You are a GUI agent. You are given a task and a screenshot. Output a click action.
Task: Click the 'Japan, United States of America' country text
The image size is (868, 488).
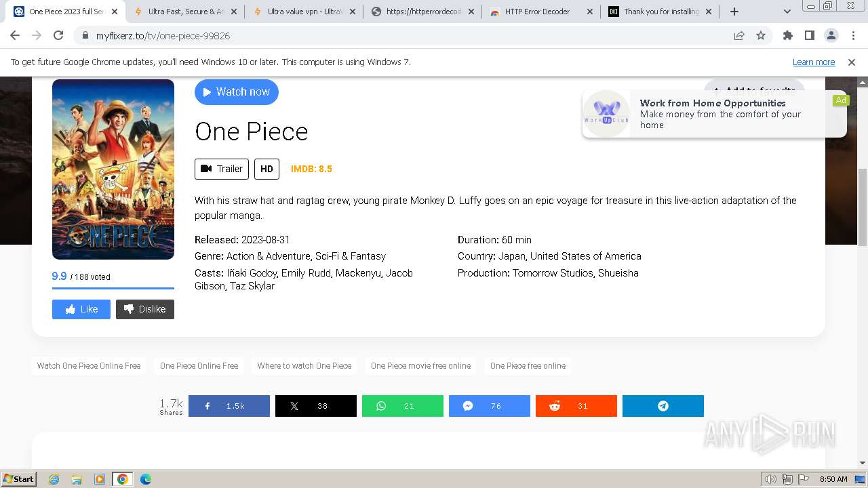(x=570, y=256)
